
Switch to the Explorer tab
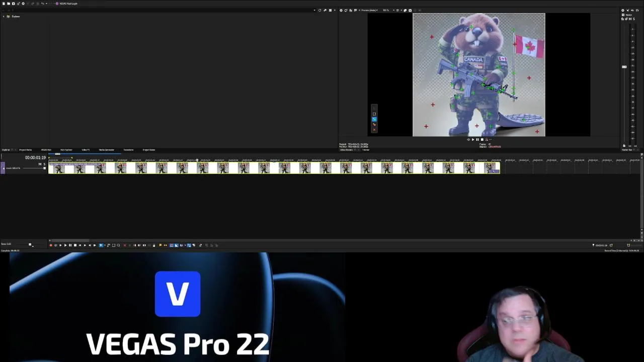(6, 150)
